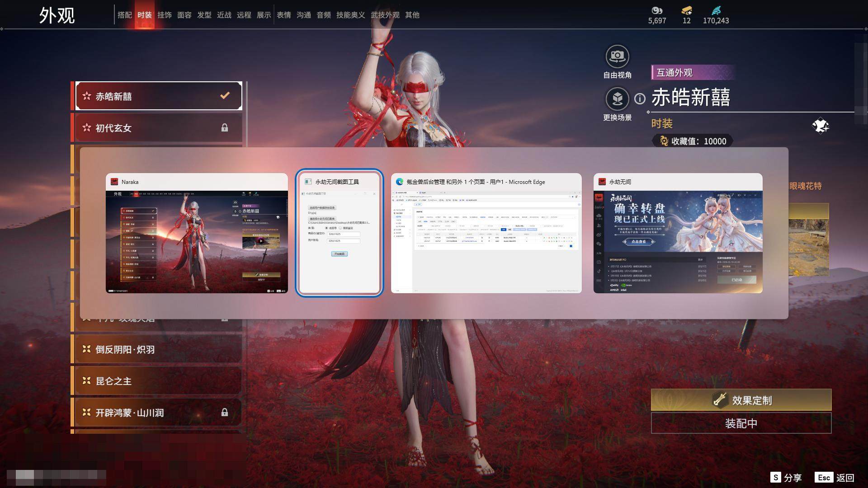This screenshot has height=488, width=868.
Task: Click lock icon on 开辟鸿蒙·山川润
Action: [225, 412]
